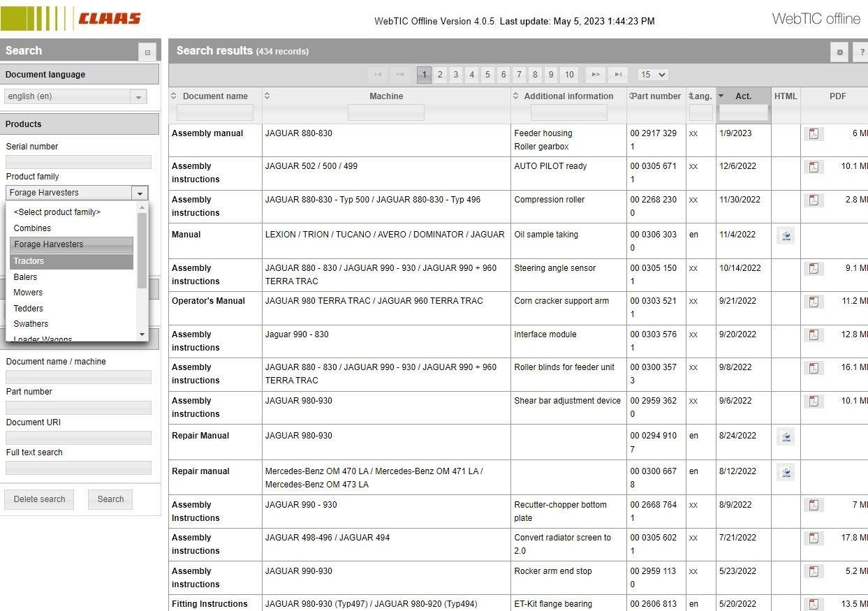Click the help question mark icon

pyautogui.click(x=862, y=52)
